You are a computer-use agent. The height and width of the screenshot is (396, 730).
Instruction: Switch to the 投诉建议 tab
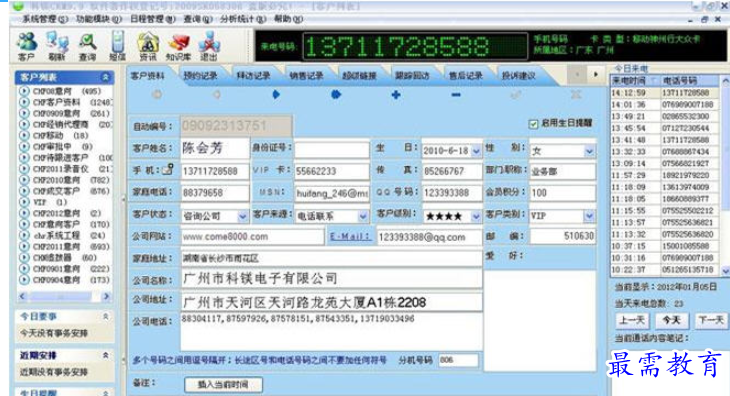(x=518, y=75)
